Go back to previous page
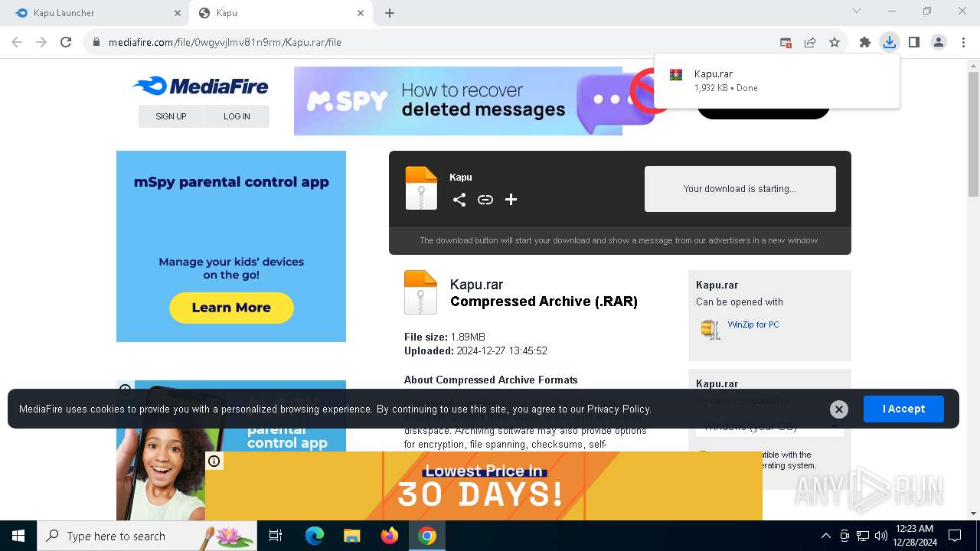 point(17,42)
